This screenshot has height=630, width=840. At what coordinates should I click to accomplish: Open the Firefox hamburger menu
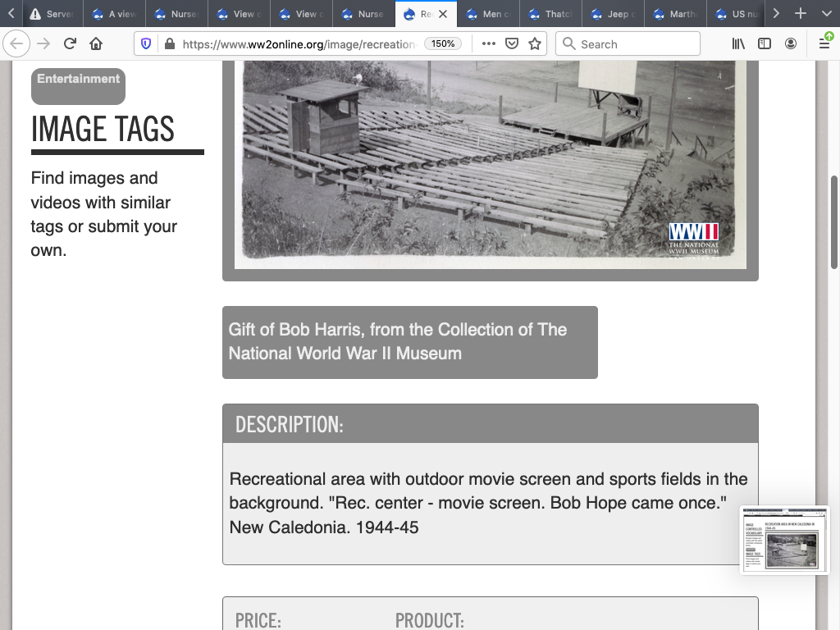click(824, 44)
